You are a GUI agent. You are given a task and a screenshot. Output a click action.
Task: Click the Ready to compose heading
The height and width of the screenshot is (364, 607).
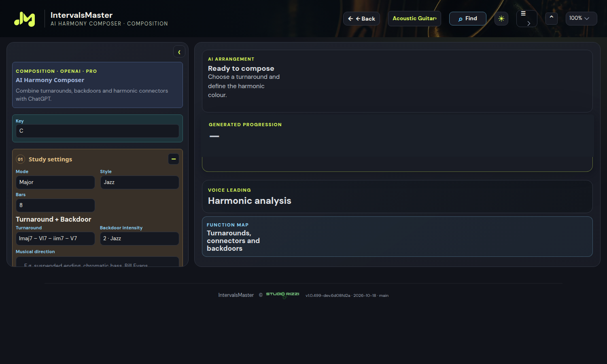click(241, 68)
